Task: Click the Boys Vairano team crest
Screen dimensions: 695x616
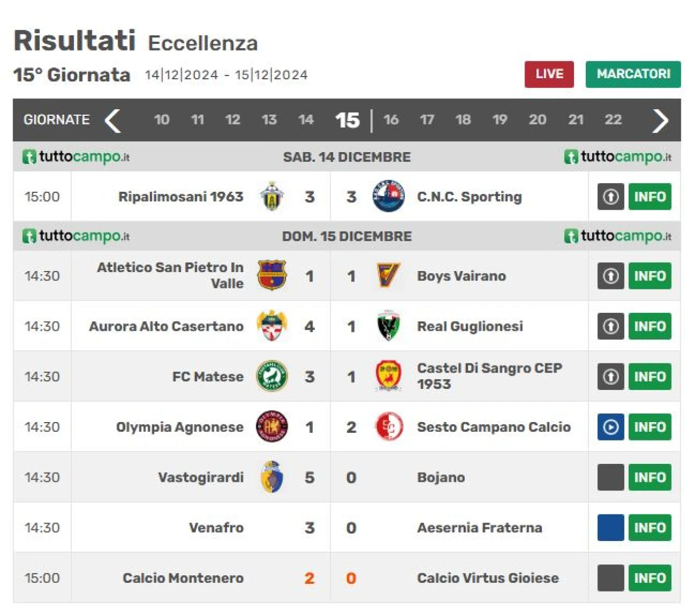Action: point(389,275)
